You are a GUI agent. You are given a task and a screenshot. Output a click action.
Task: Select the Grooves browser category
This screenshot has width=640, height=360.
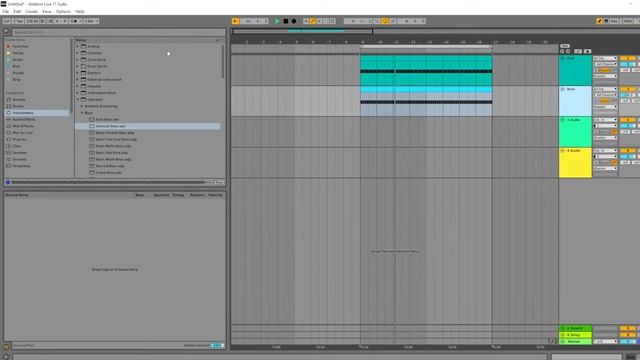[19, 159]
